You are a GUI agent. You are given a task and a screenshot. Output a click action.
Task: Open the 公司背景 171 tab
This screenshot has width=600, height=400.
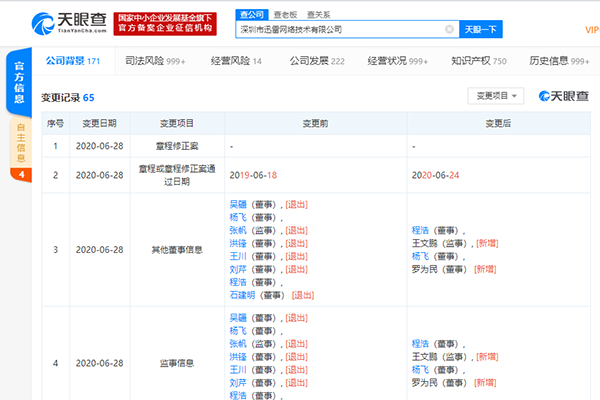[x=73, y=61]
